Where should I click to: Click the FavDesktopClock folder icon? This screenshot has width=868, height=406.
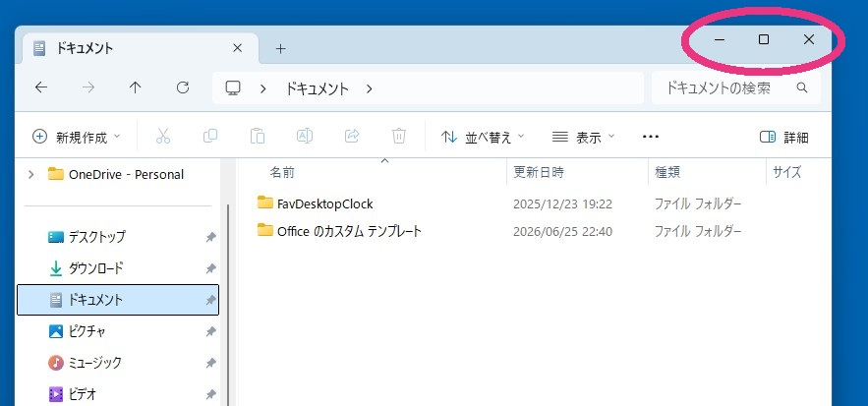[265, 203]
